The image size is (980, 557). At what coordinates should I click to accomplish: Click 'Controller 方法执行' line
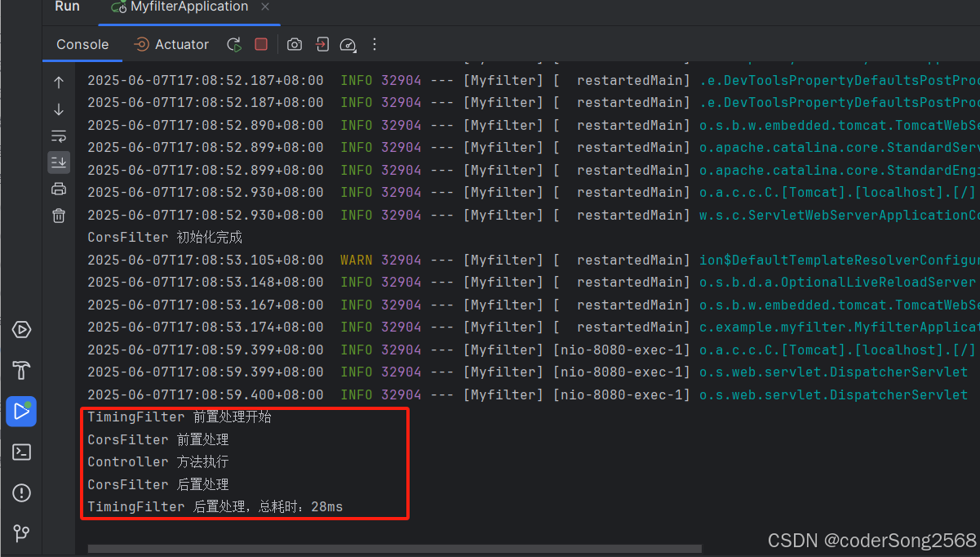pos(158,462)
